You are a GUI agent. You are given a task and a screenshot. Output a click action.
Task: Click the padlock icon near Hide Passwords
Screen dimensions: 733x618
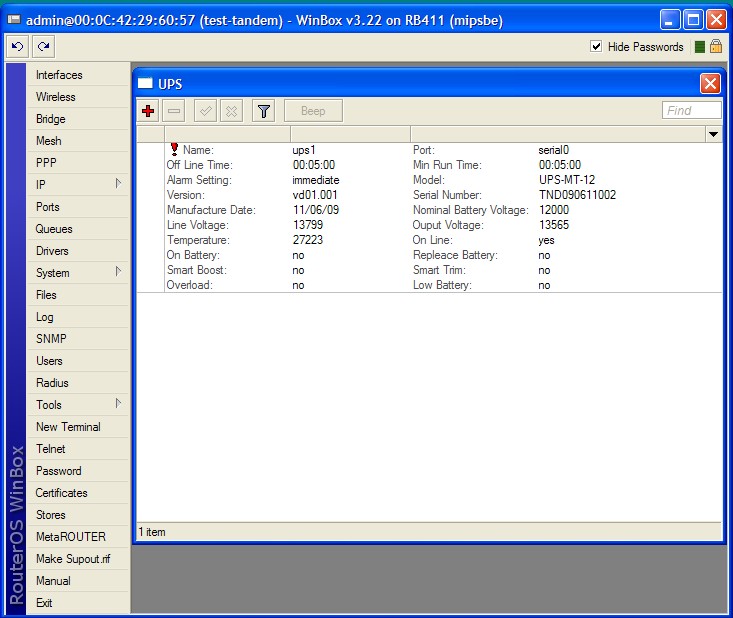(x=716, y=46)
